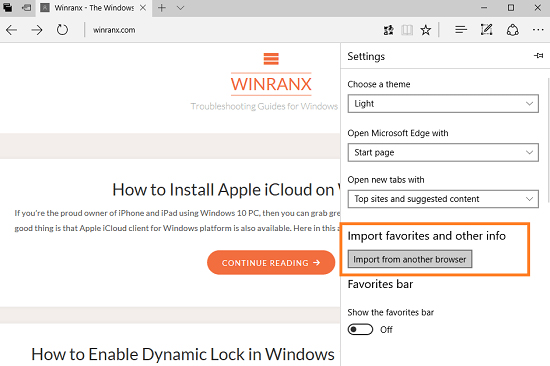
Task: Open the Open new tabs with dropdown
Action: [x=443, y=199]
